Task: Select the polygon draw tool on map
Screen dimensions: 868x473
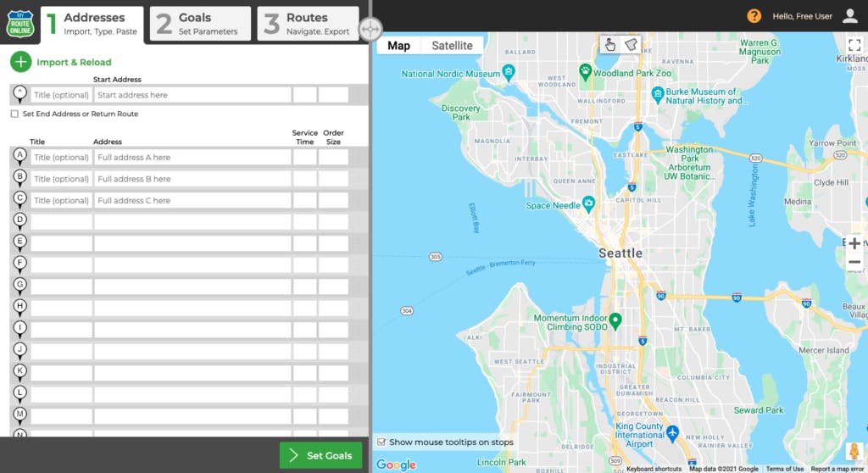Action: (631, 45)
